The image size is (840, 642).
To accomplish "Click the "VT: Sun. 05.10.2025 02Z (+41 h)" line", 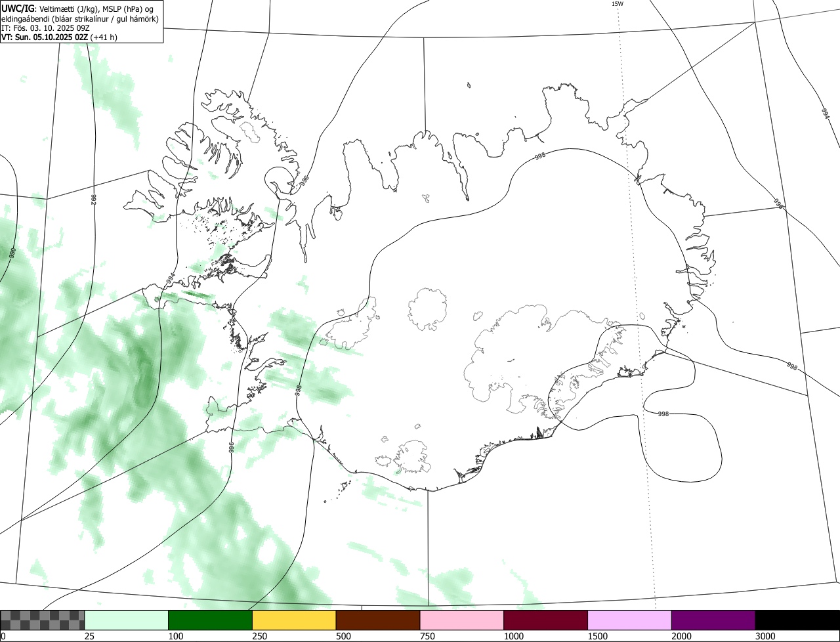I will pos(59,37).
